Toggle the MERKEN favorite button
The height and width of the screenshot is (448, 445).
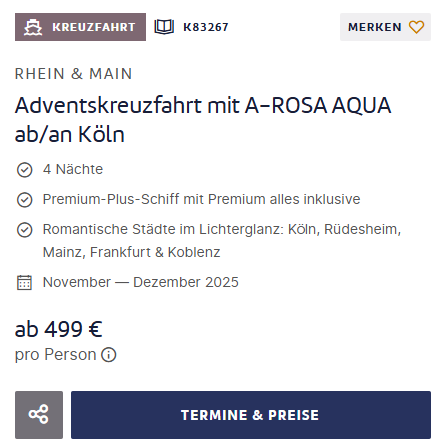[385, 27]
